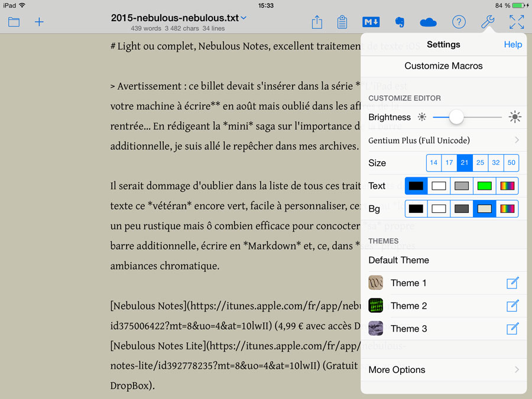The image size is (532, 399).
Task: Expand More Options row
Action: 443,369
